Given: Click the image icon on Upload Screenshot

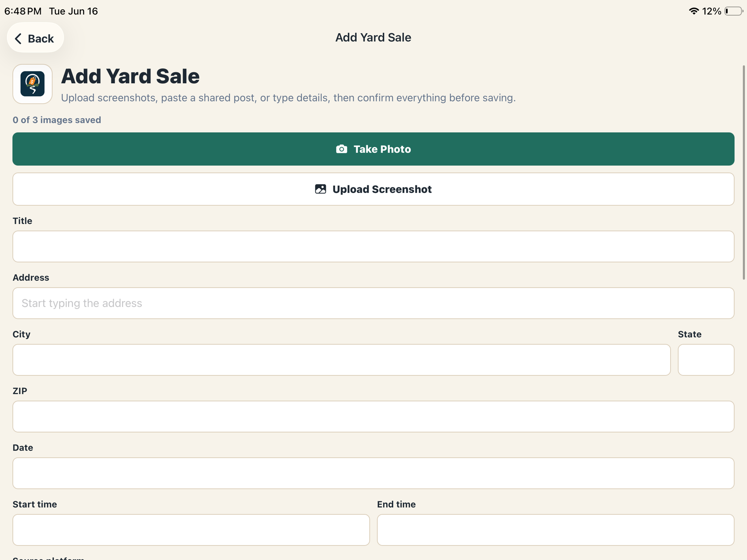Looking at the screenshot, I should click(320, 189).
